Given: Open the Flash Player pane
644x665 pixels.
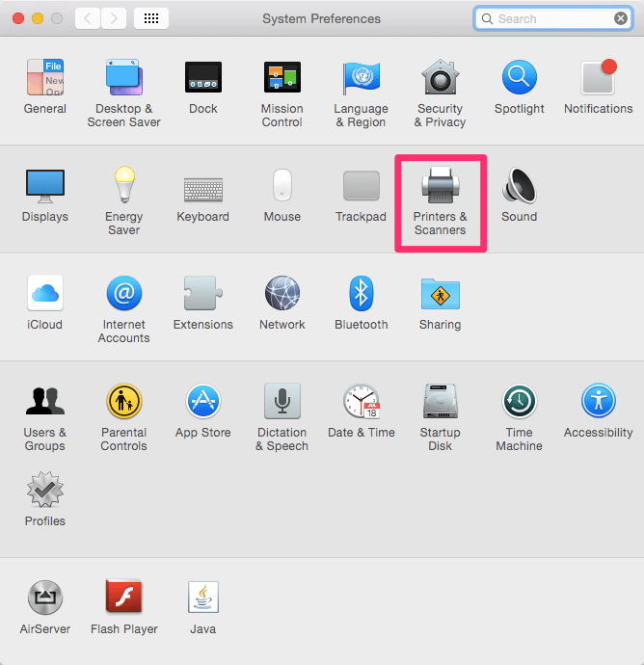Looking at the screenshot, I should (123, 599).
